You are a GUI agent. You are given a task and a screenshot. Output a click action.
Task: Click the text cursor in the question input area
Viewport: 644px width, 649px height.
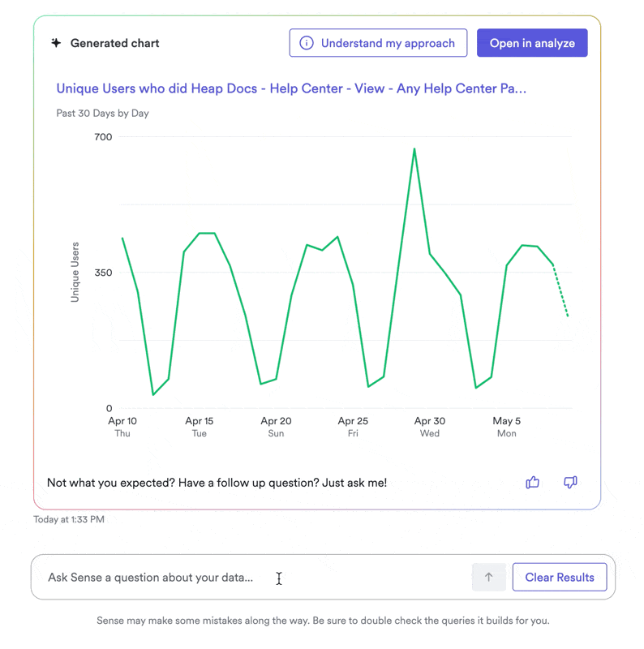[279, 578]
